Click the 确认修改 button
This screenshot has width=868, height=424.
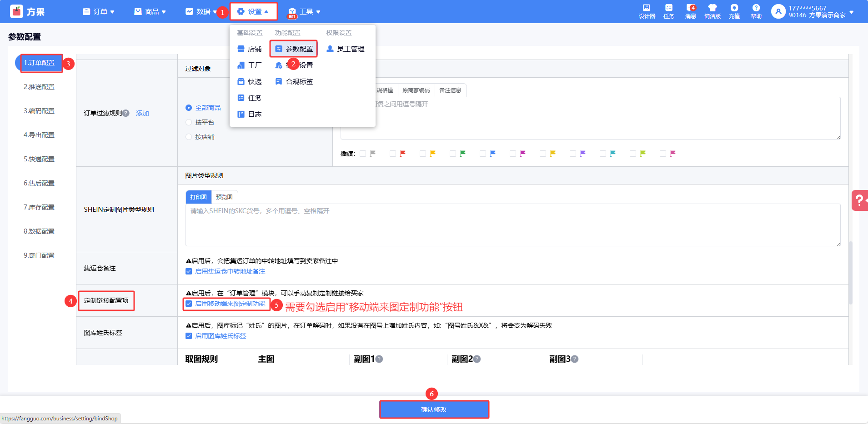pos(434,409)
